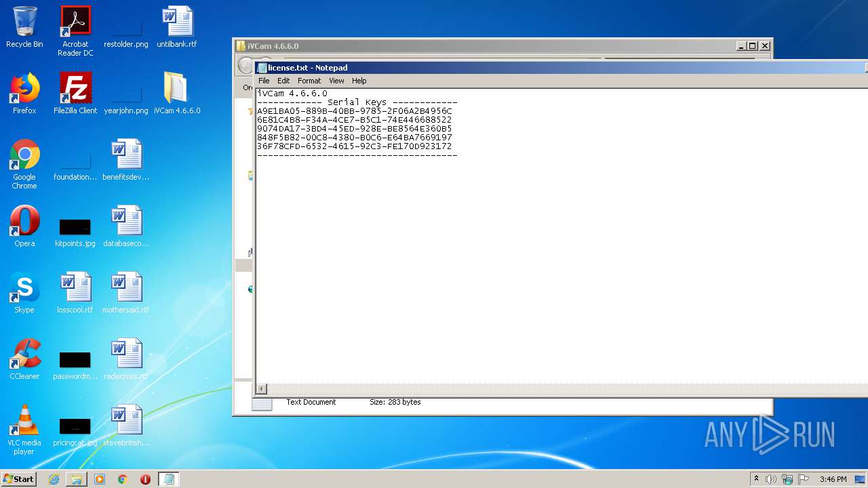Click Notepad horizontal scrollbar track
Screen dimensions: 868x488
(x=567, y=389)
